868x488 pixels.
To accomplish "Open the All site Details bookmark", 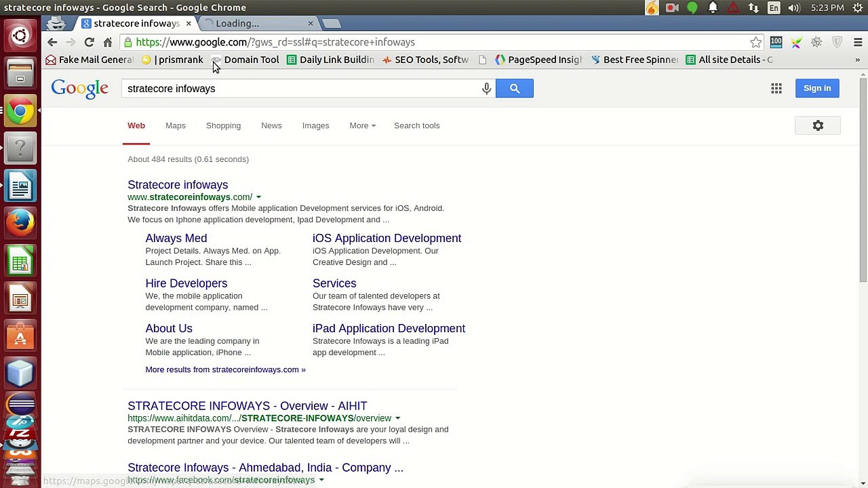I will click(x=729, y=60).
